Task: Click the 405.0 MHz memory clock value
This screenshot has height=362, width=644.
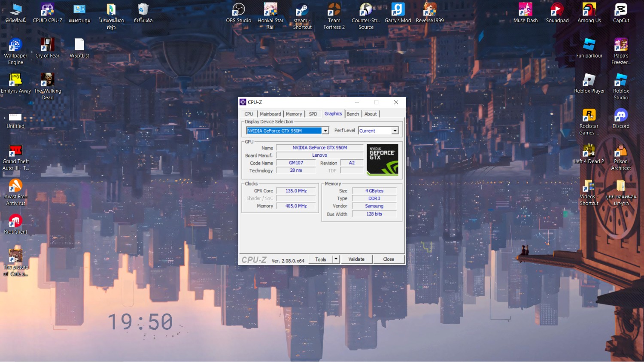Action: click(296, 206)
